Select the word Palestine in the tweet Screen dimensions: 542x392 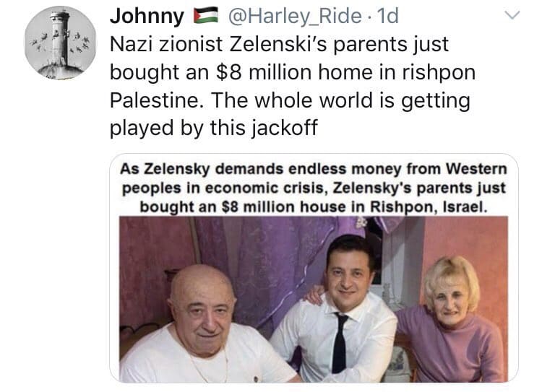[157, 100]
